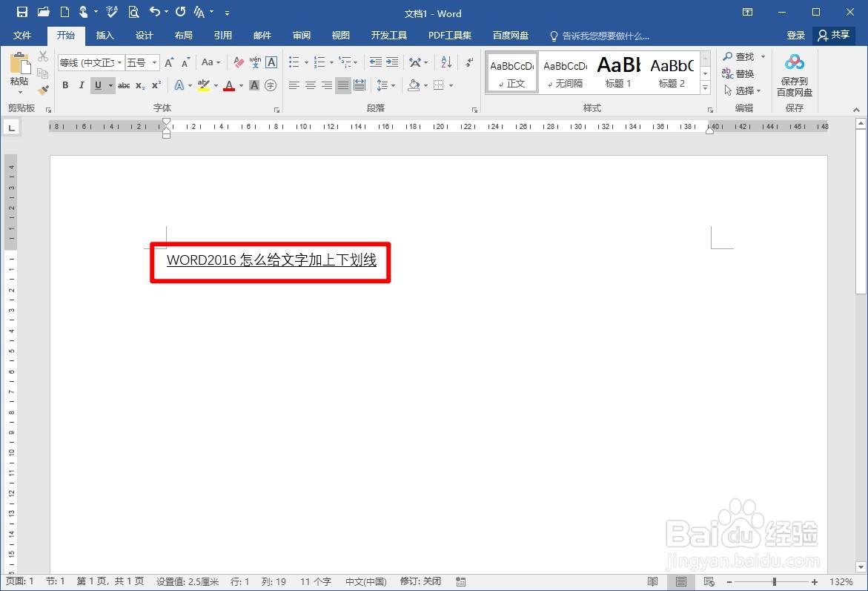The width and height of the screenshot is (868, 591).
Task: Select the 等线 font name box
Action: (85, 62)
